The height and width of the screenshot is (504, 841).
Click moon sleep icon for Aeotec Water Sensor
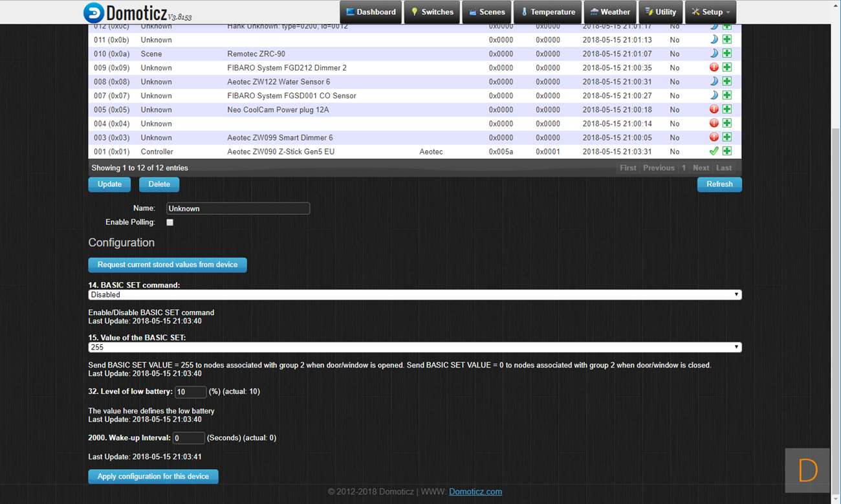point(714,82)
